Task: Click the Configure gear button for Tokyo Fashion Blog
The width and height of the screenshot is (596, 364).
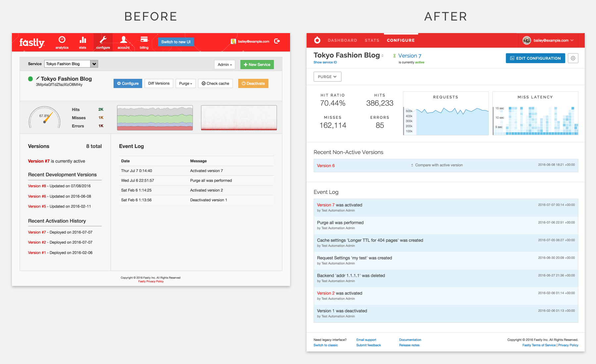Action: [127, 83]
